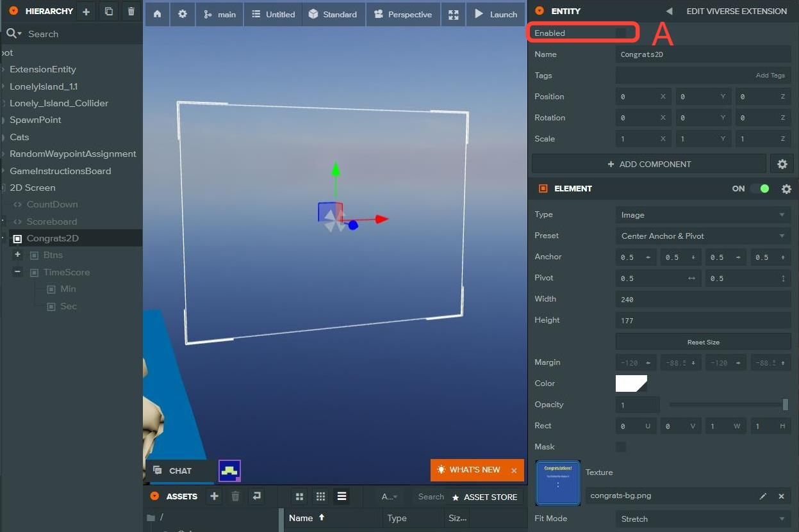This screenshot has height=532, width=799.
Task: Add new entity in Hierarchy panel
Action: pyautogui.click(x=86, y=12)
